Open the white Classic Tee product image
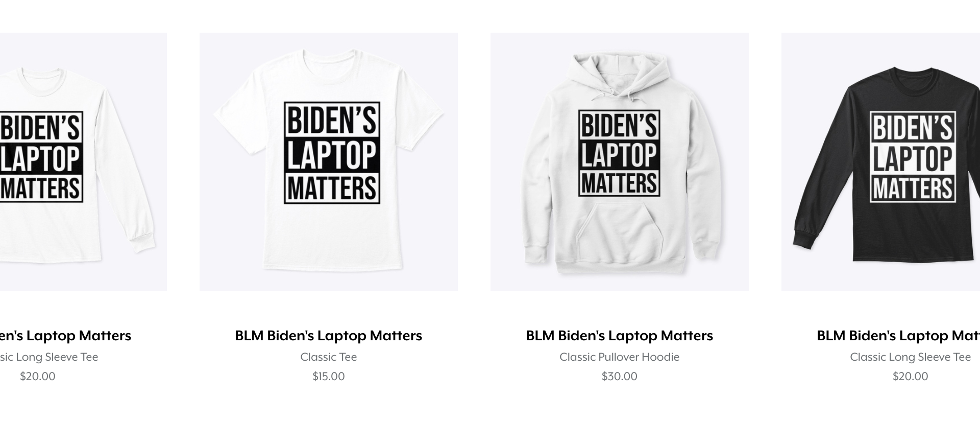980x421 pixels. (x=328, y=162)
